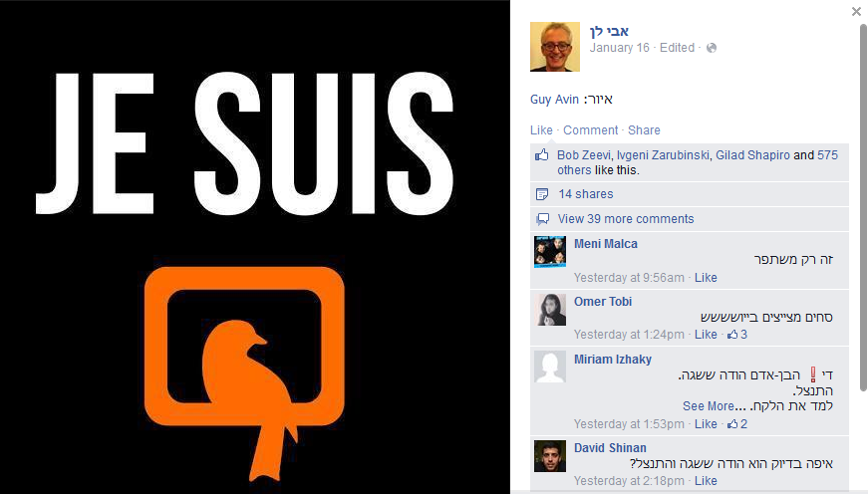Expand View 39 more comments
The width and height of the screenshot is (868, 494).
[x=626, y=219]
